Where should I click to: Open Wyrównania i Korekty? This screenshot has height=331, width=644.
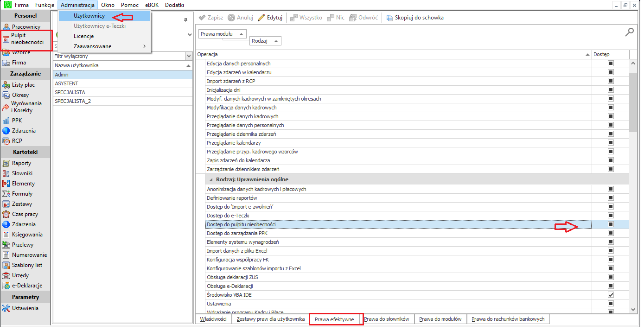(26, 107)
